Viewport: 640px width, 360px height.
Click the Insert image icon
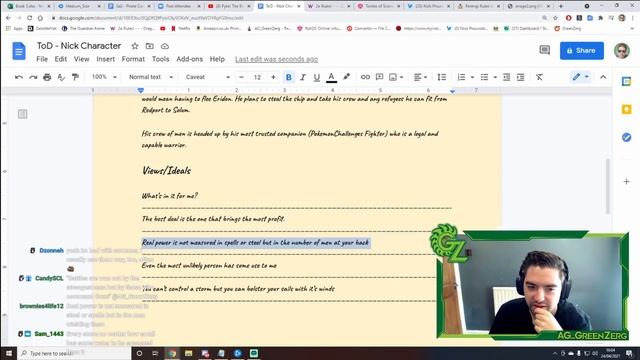click(393, 77)
